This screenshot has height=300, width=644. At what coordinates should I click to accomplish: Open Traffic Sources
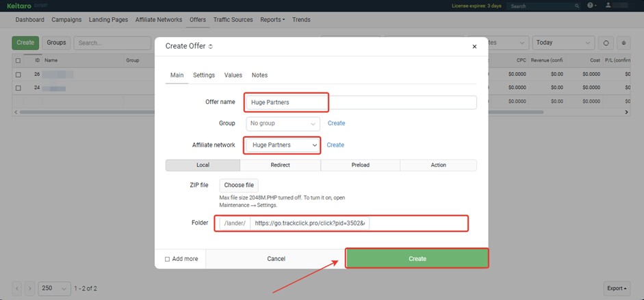coord(233,20)
